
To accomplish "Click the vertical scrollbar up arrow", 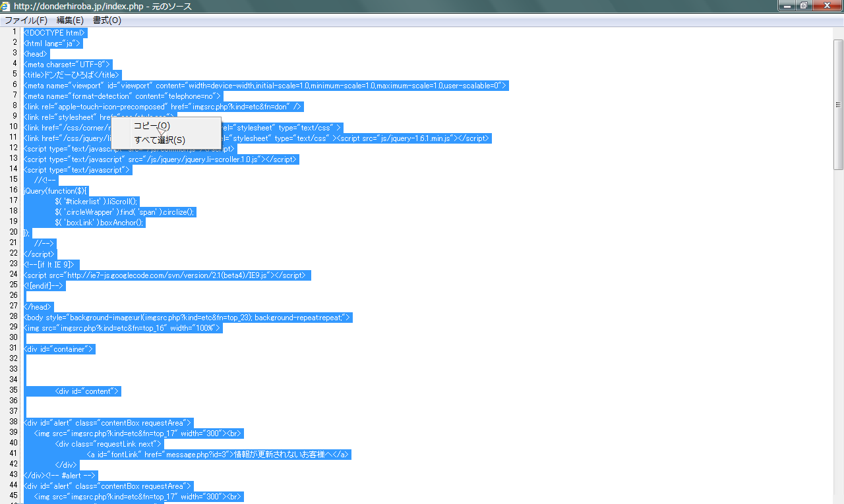I will click(838, 32).
